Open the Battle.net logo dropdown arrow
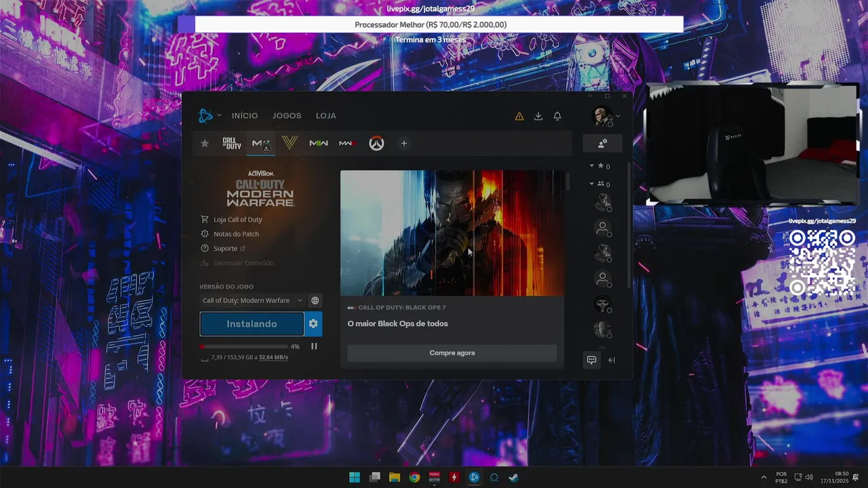 (x=219, y=116)
